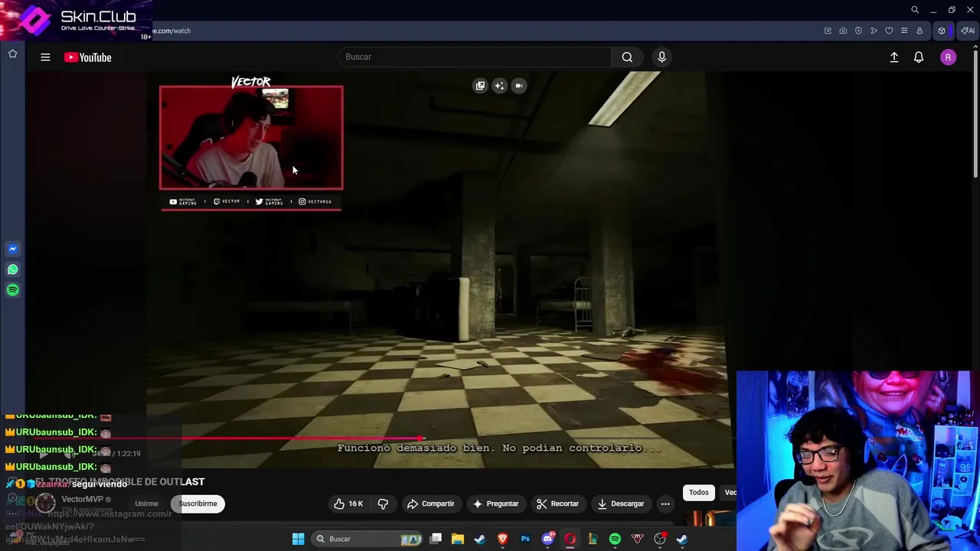Viewport: 980px width, 551px height.
Task: Add page to favorites with heart icon
Action: pos(889,31)
